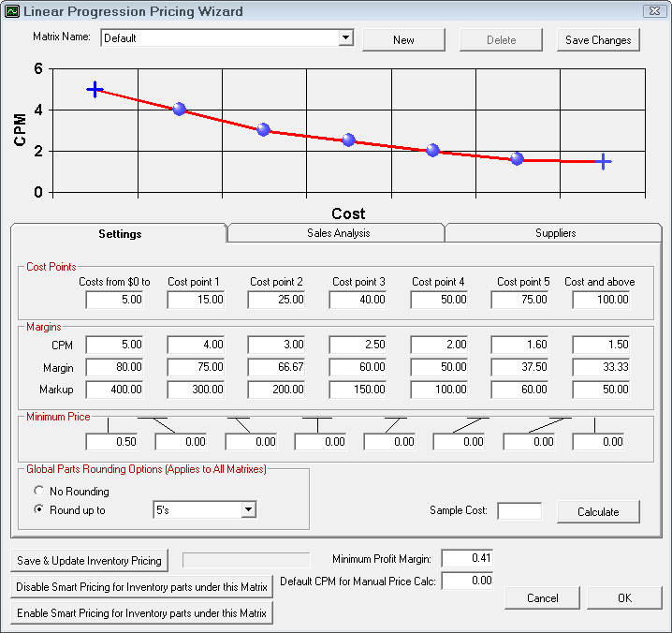Click the wizard icon in the title bar
The image size is (672, 633).
[12, 11]
